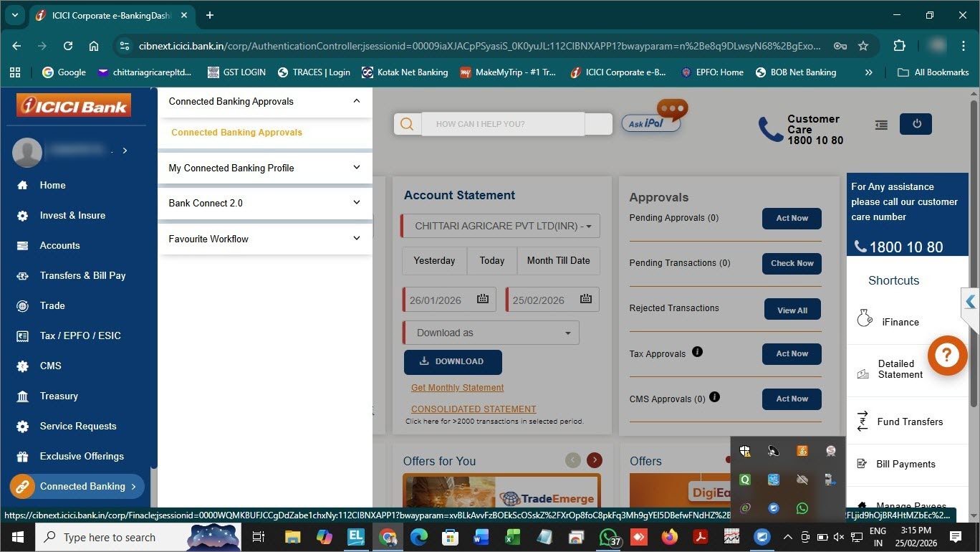Click the start date calendar icon
The image size is (980, 552).
tap(482, 299)
